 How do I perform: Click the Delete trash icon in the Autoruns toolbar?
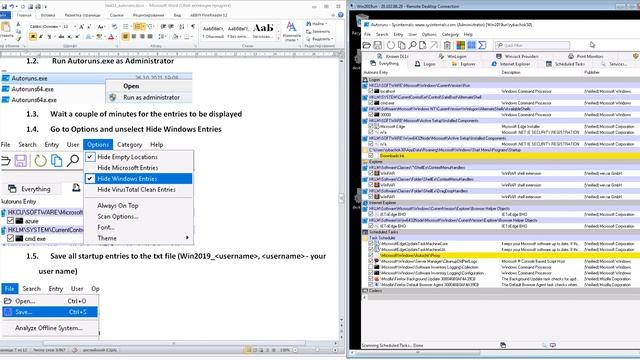pyautogui.click(x=447, y=45)
